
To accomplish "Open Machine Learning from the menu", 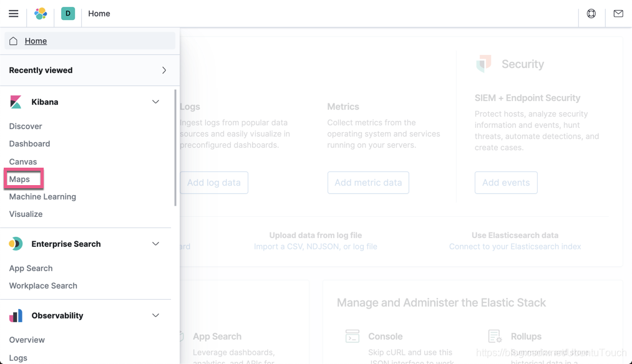I will tap(42, 196).
